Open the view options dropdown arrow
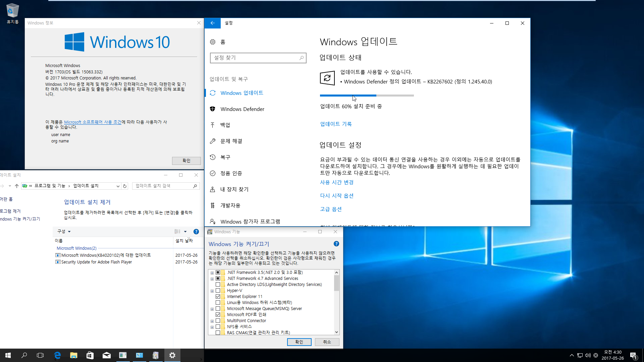This screenshot has height=362, width=644. click(185, 232)
